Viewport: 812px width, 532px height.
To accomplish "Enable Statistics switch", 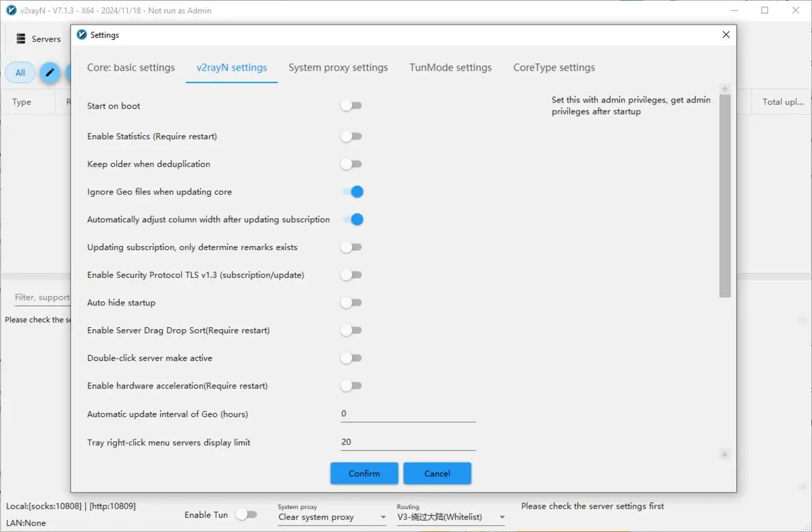I will pos(351,136).
